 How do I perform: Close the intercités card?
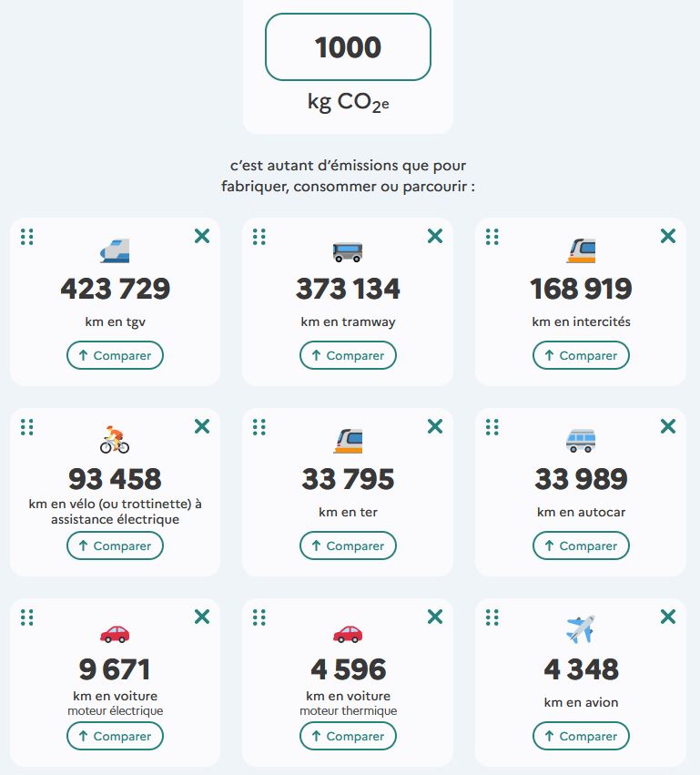pyautogui.click(x=668, y=237)
